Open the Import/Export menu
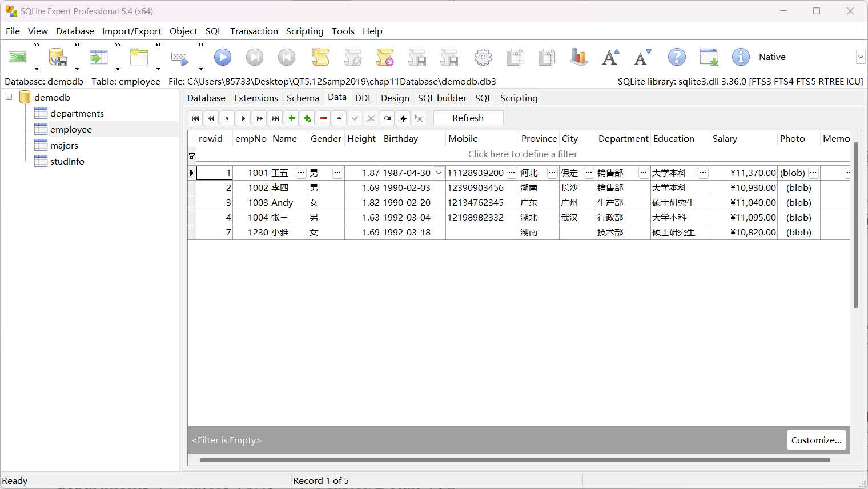The height and width of the screenshot is (489, 868). [x=131, y=31]
